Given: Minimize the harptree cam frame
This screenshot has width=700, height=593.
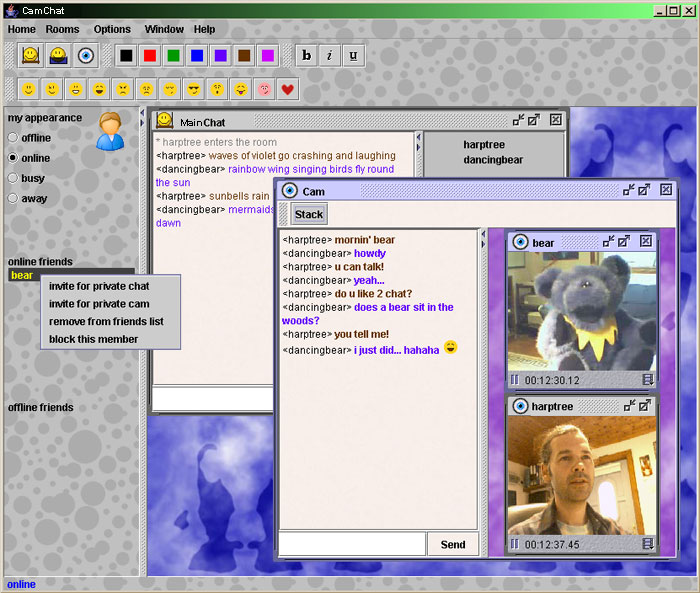Looking at the screenshot, I should click(x=629, y=405).
